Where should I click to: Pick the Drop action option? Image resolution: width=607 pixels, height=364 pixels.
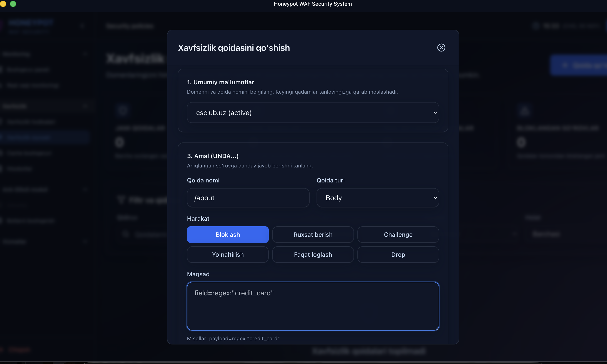398,255
